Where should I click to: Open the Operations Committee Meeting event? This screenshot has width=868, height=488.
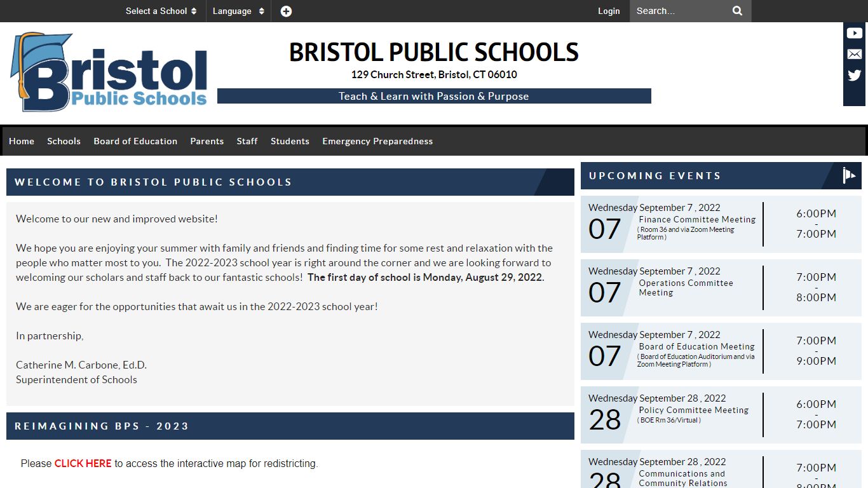coord(686,288)
